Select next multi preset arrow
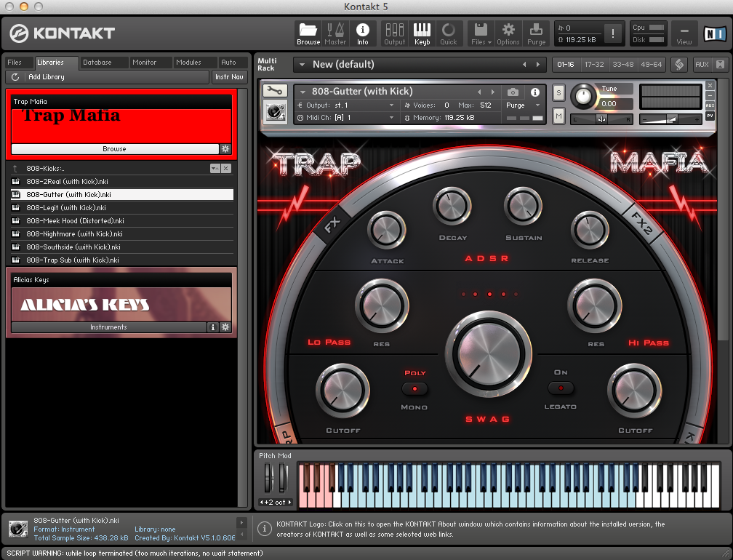The width and height of the screenshot is (733, 560). (538, 65)
